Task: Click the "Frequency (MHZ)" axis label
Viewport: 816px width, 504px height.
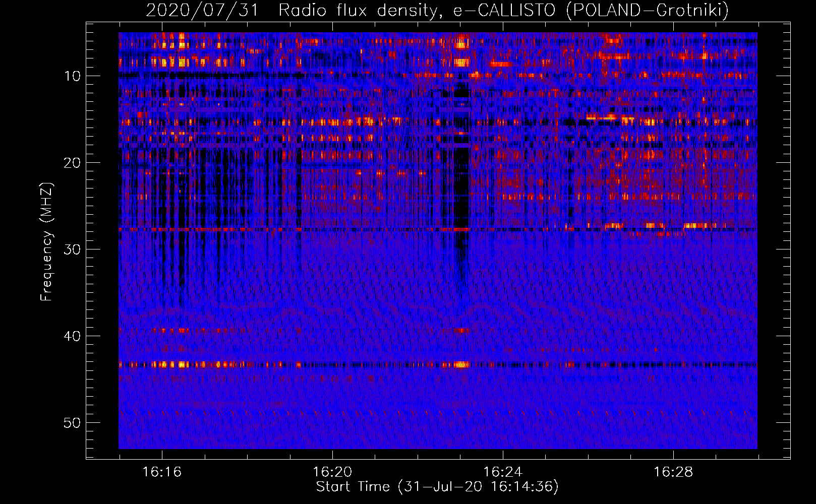Action: (x=46, y=242)
